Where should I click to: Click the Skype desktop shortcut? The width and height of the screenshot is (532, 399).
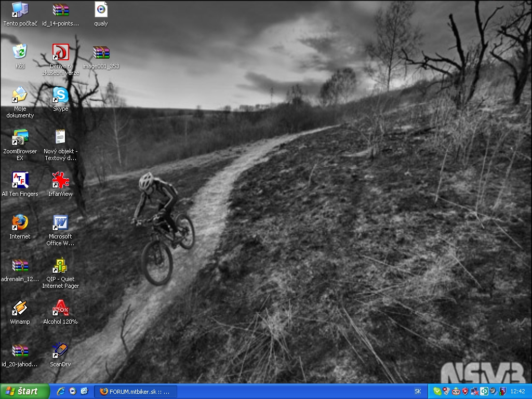click(60, 95)
